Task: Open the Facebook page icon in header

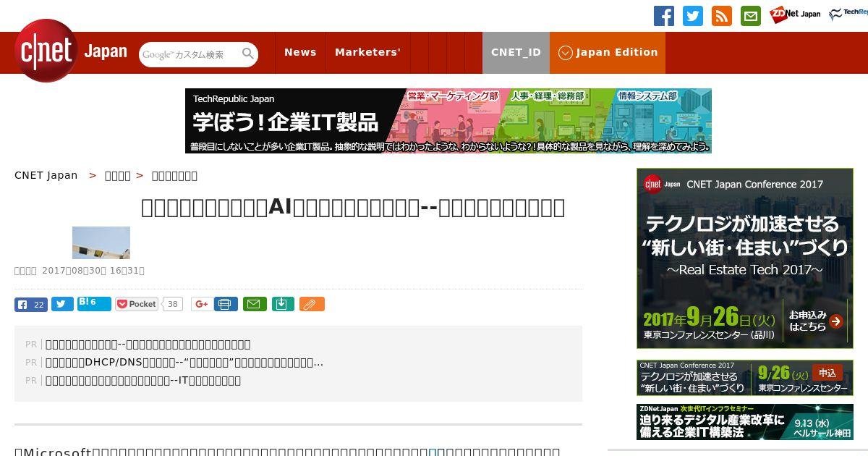Action: (664, 16)
